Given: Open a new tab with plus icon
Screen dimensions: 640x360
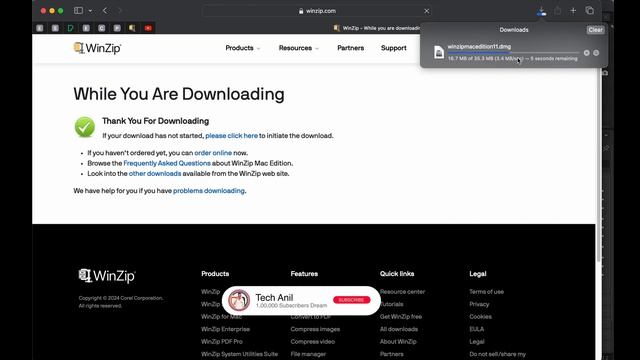Looking at the screenshot, I should (x=573, y=11).
